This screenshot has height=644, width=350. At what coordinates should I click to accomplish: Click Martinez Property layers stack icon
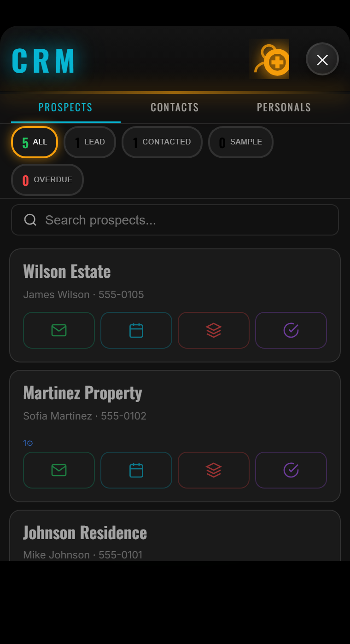click(x=214, y=470)
